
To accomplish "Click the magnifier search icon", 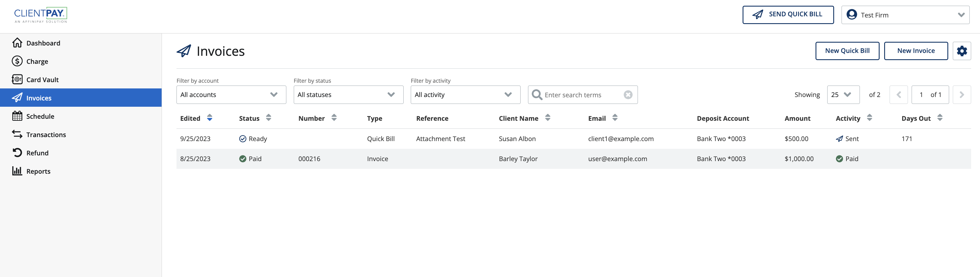I will [x=537, y=95].
